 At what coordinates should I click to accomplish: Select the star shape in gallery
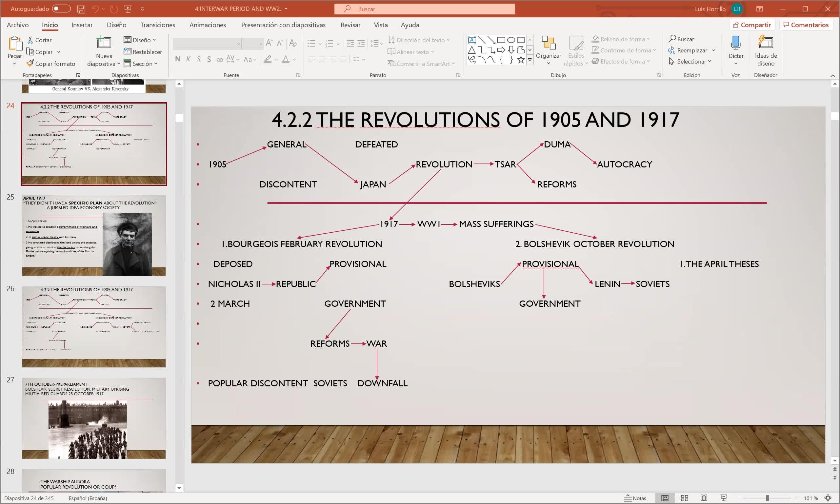(521, 60)
